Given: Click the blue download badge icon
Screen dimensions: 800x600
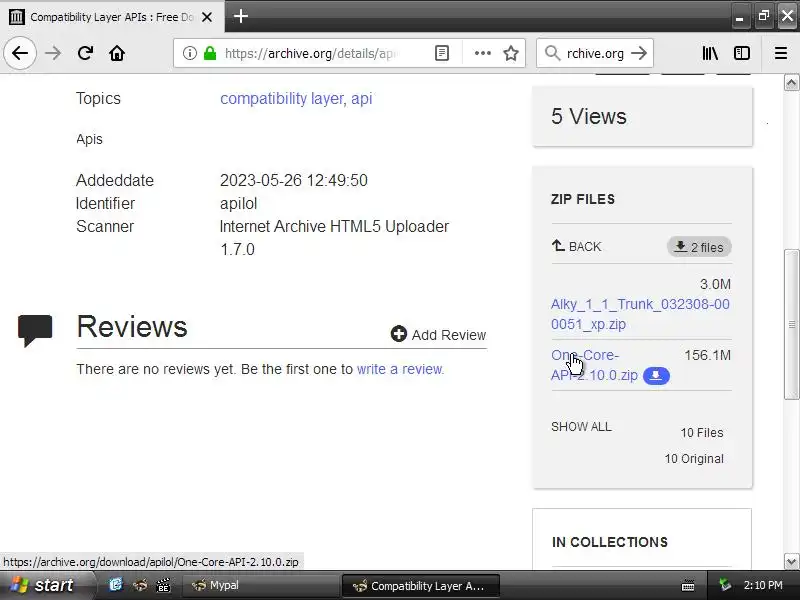Looking at the screenshot, I should click(656, 376).
